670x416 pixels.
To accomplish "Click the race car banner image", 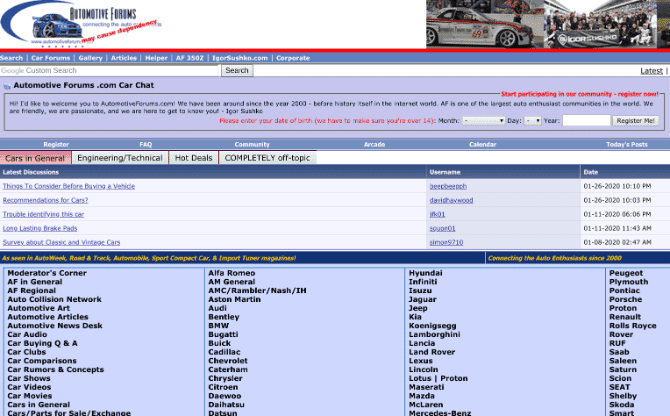I will click(547, 24).
